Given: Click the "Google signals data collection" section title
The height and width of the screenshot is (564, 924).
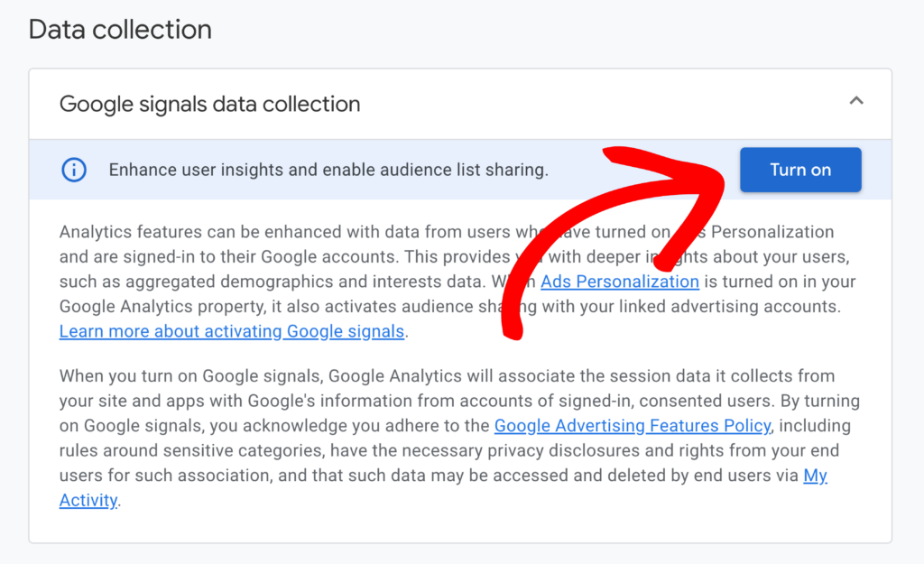Looking at the screenshot, I should pos(209,104).
